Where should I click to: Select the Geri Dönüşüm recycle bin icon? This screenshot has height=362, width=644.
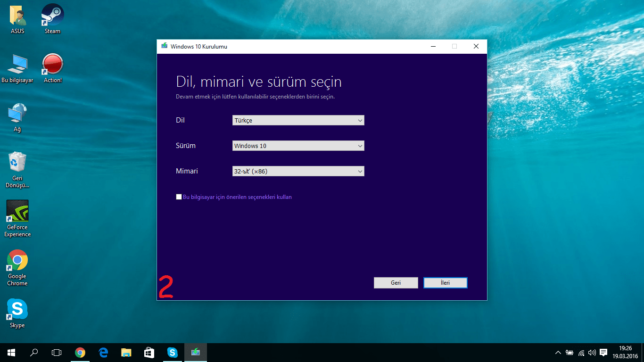point(17,170)
